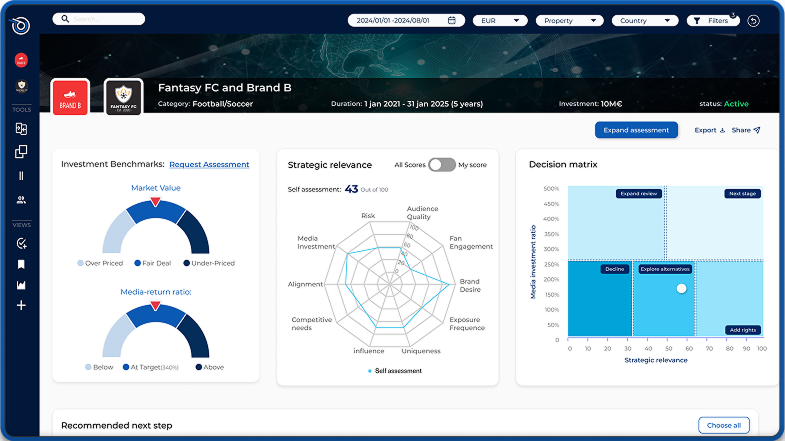Click the app logo in the sidebar
The width and height of the screenshot is (785, 441).
21,24
